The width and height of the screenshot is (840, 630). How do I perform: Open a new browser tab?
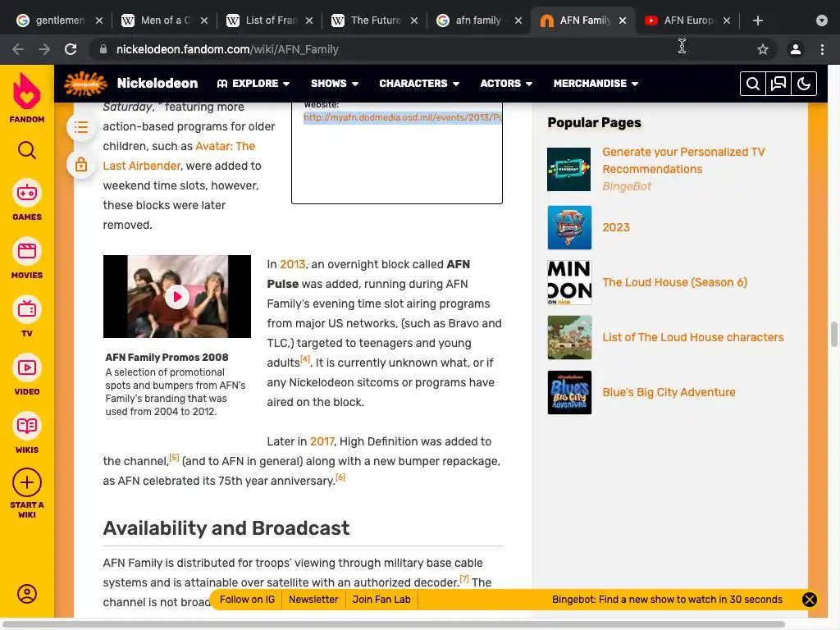(757, 21)
